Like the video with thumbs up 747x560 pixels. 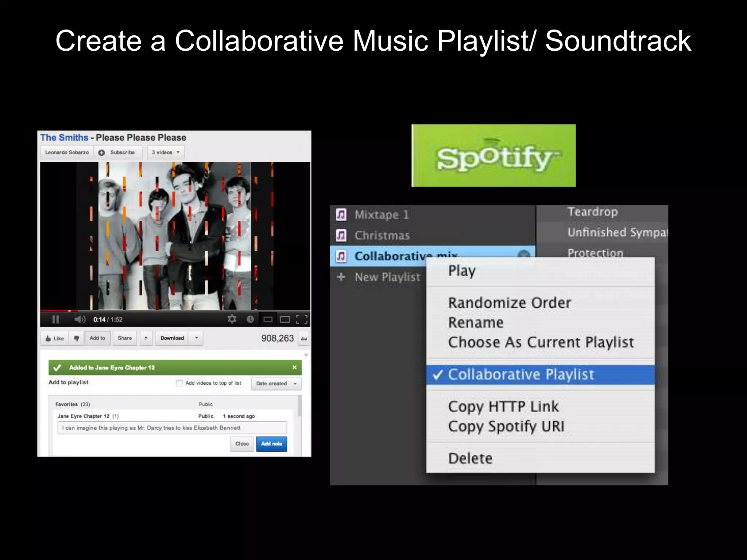[54, 338]
